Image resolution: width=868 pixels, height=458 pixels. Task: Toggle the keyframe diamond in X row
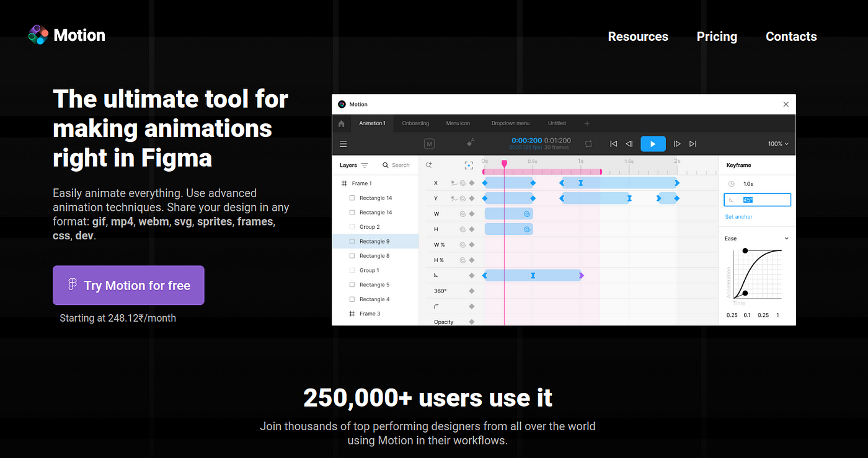[x=472, y=183]
